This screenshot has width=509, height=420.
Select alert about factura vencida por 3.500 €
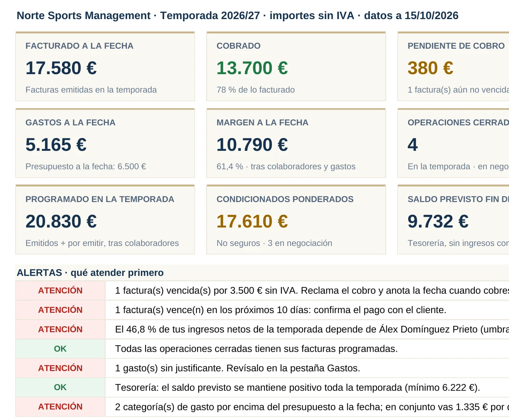(307, 291)
